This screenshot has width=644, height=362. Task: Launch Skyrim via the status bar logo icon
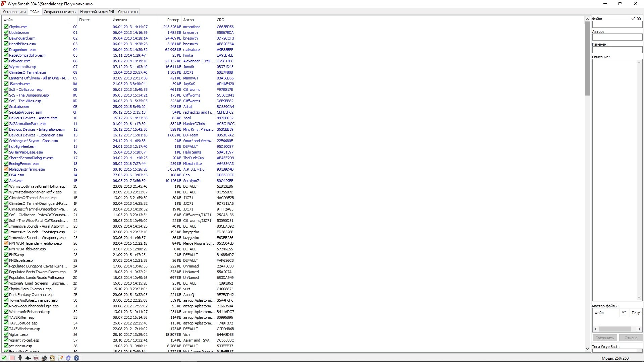20,358
